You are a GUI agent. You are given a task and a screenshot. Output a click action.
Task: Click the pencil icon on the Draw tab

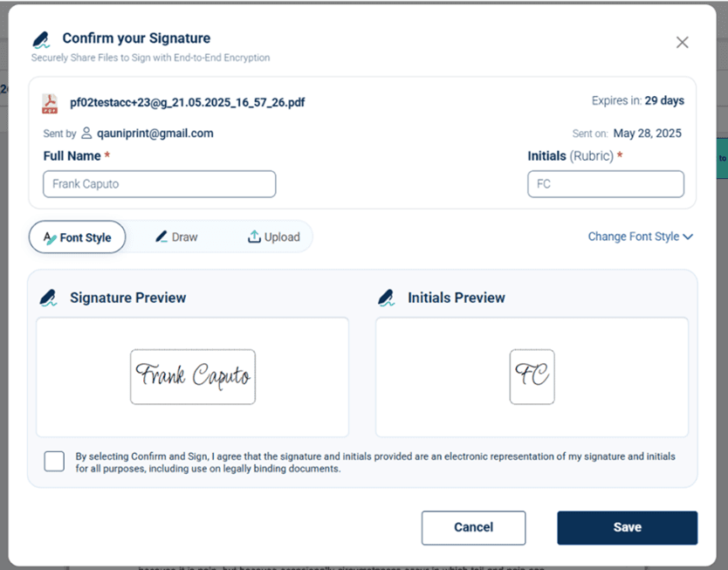pos(161,237)
